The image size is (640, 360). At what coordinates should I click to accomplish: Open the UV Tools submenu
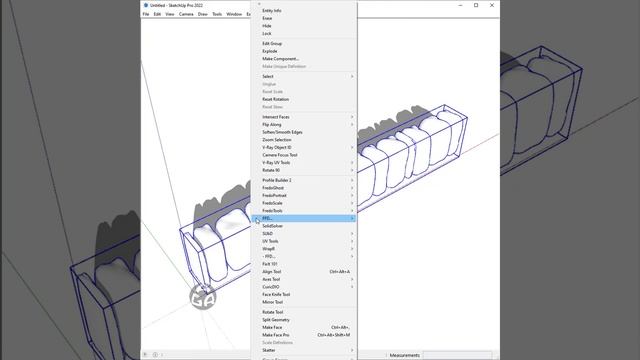pyautogui.click(x=304, y=241)
